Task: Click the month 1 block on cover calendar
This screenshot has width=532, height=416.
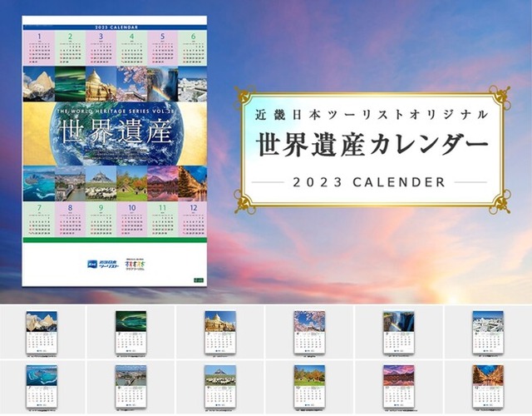Action: coord(39,48)
